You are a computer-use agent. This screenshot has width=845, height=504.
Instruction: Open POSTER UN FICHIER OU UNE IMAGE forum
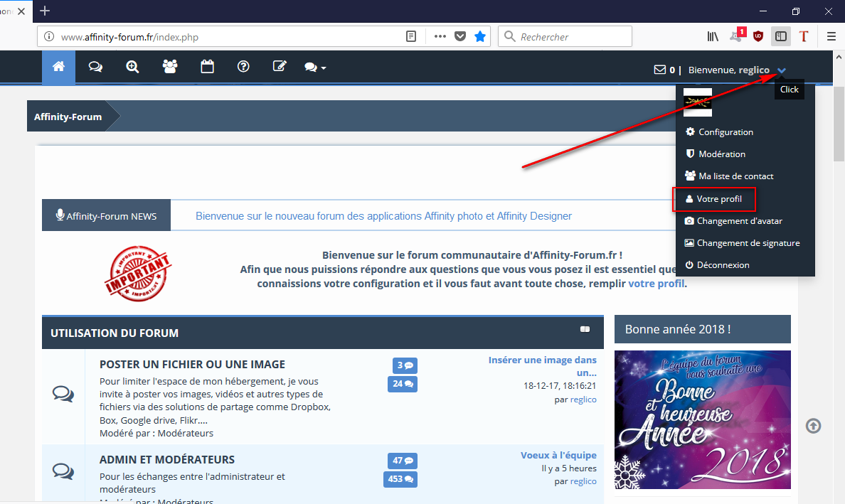[192, 365]
